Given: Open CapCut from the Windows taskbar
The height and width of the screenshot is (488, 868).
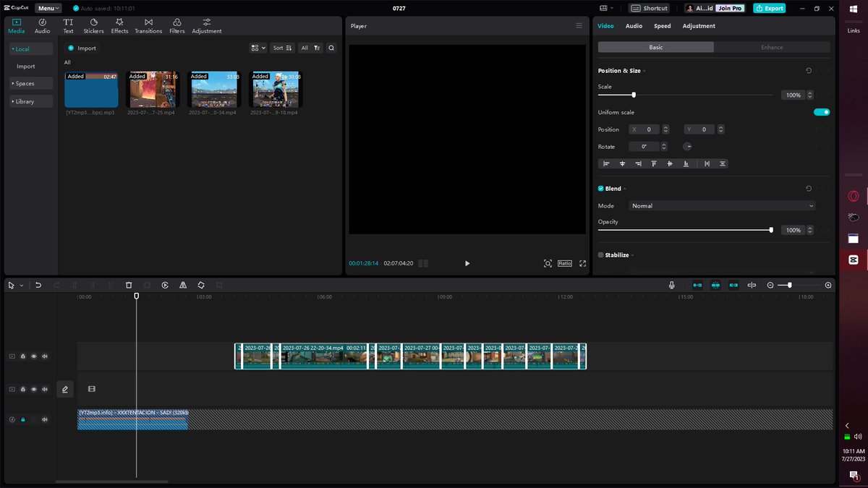Looking at the screenshot, I should point(854,260).
